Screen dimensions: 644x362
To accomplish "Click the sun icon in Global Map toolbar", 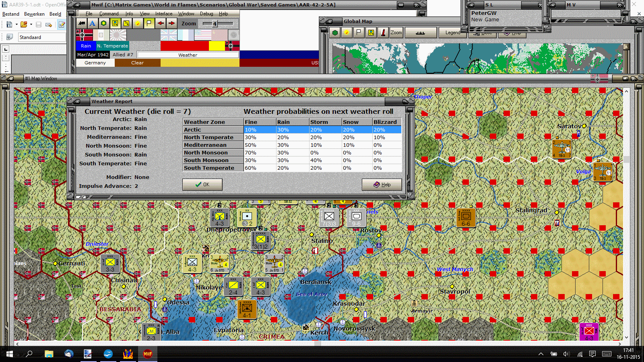I will tap(347, 33).
